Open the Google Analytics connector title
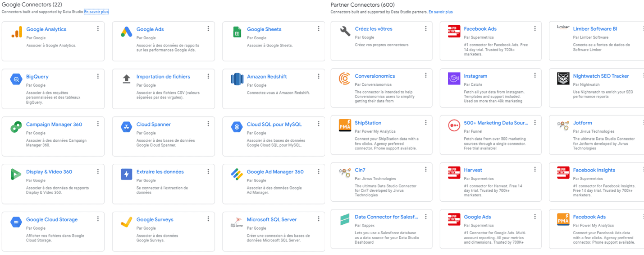The height and width of the screenshot is (255, 644). pos(46,29)
